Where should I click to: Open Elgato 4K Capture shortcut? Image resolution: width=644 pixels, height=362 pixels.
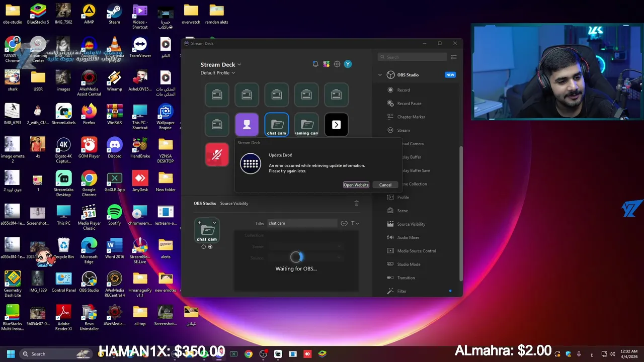[63, 150]
